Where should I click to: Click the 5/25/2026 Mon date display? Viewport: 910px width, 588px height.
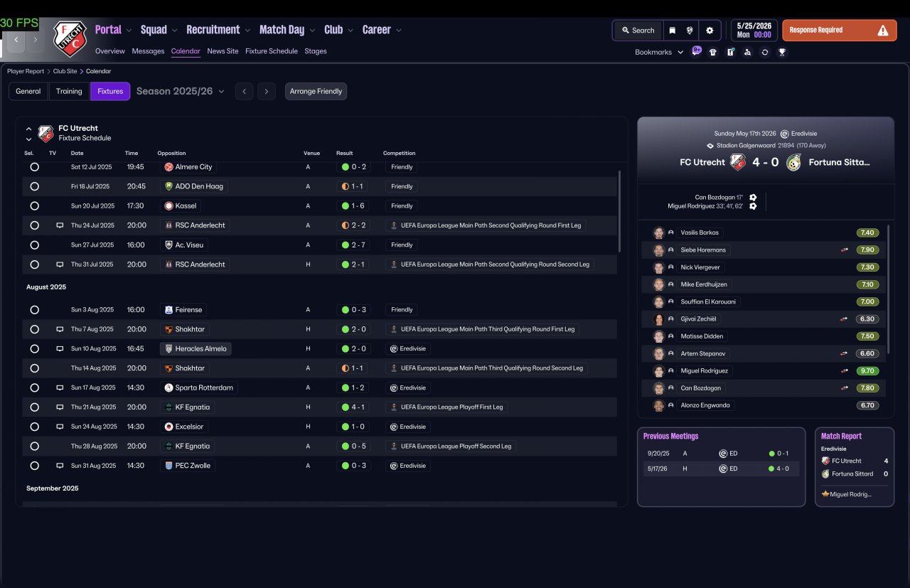(753, 30)
